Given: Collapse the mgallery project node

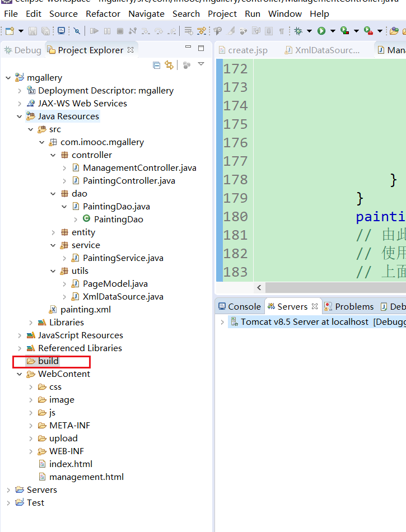Looking at the screenshot, I should pyautogui.click(x=8, y=78).
